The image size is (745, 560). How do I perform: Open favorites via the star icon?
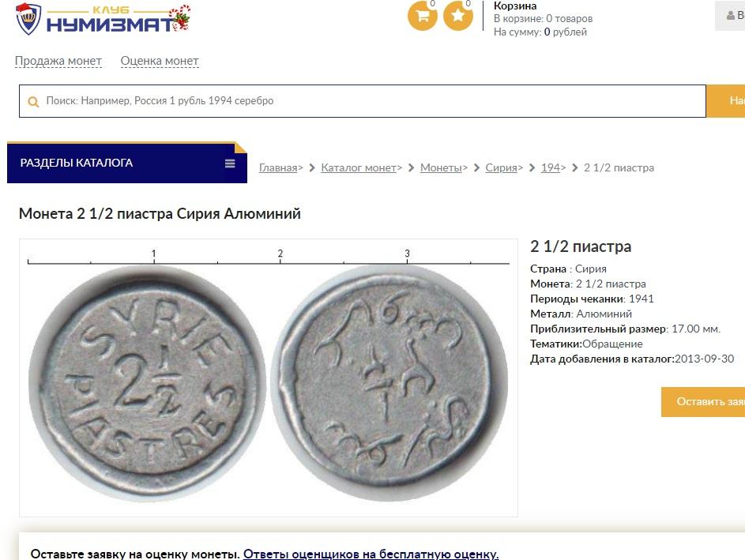coord(458,16)
